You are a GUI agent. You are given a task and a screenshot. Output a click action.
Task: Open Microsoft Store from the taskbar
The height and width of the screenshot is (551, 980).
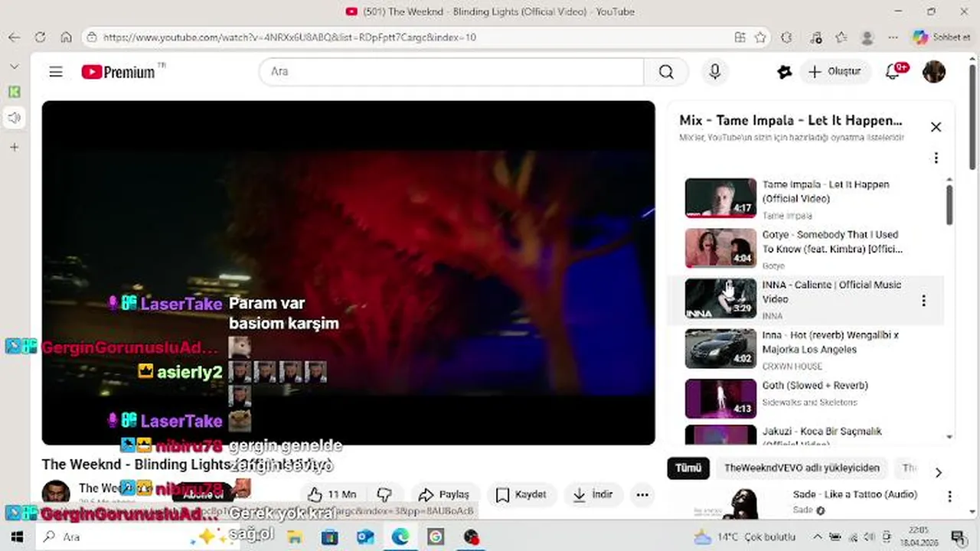pos(329,537)
